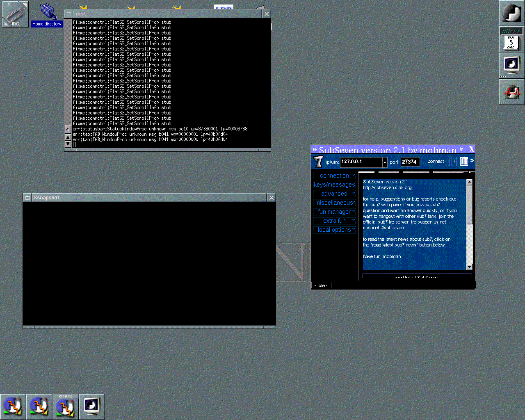
Task: Open the ip/uin address dropdown arrow
Action: (385, 163)
